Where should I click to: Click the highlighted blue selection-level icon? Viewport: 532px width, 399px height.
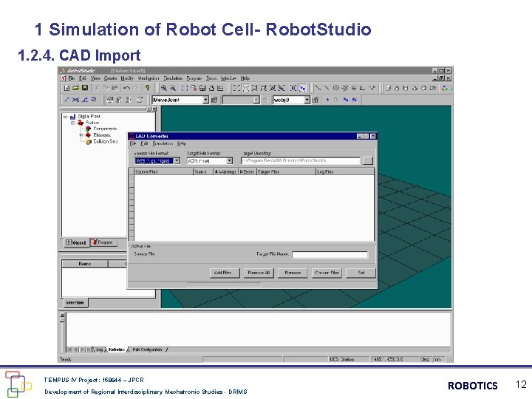tap(303, 88)
